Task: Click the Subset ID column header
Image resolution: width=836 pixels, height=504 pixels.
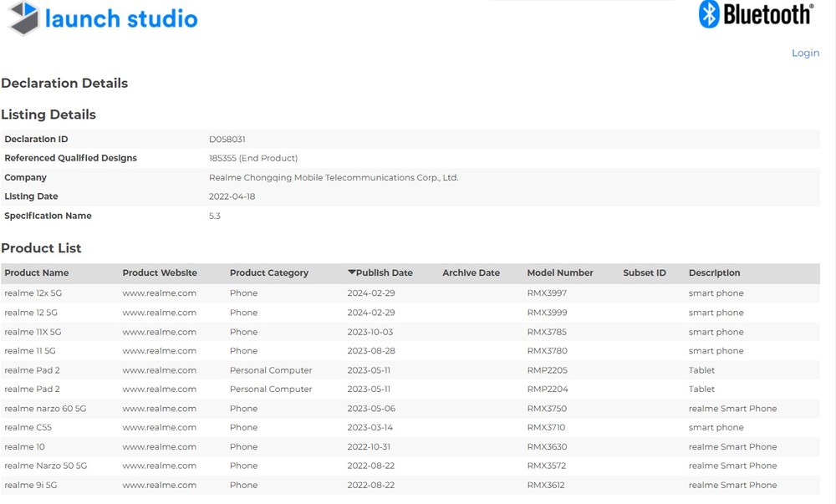Action: pyautogui.click(x=645, y=273)
